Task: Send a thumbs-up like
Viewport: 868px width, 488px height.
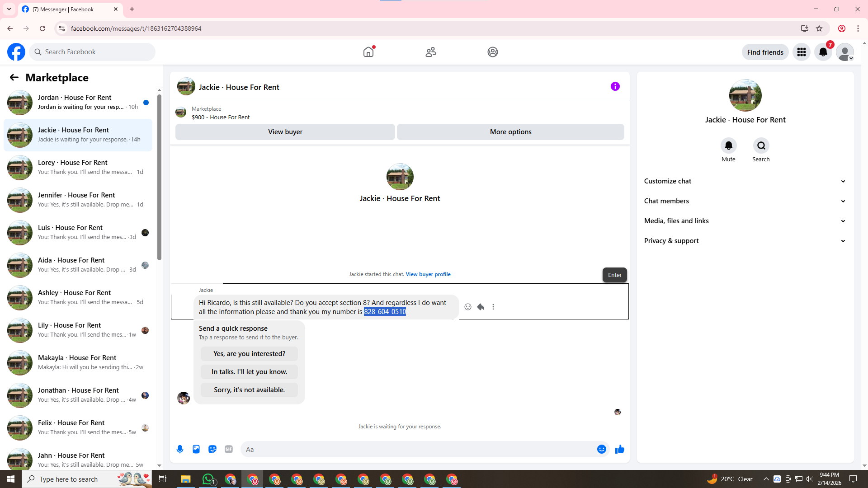Action: pyautogui.click(x=619, y=449)
